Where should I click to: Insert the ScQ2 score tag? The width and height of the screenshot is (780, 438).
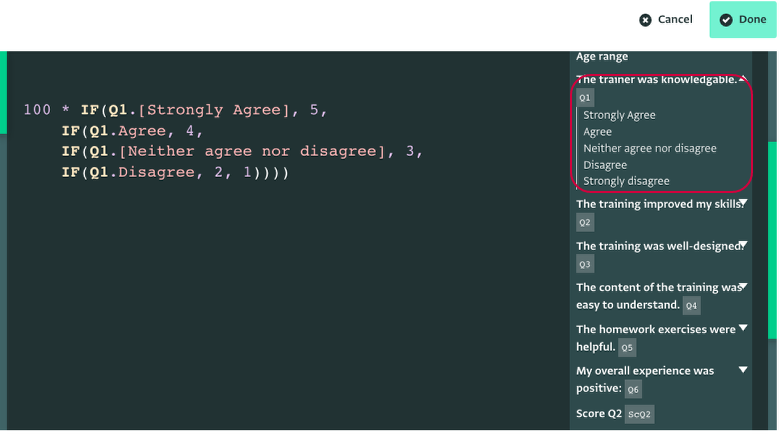pyautogui.click(x=639, y=414)
